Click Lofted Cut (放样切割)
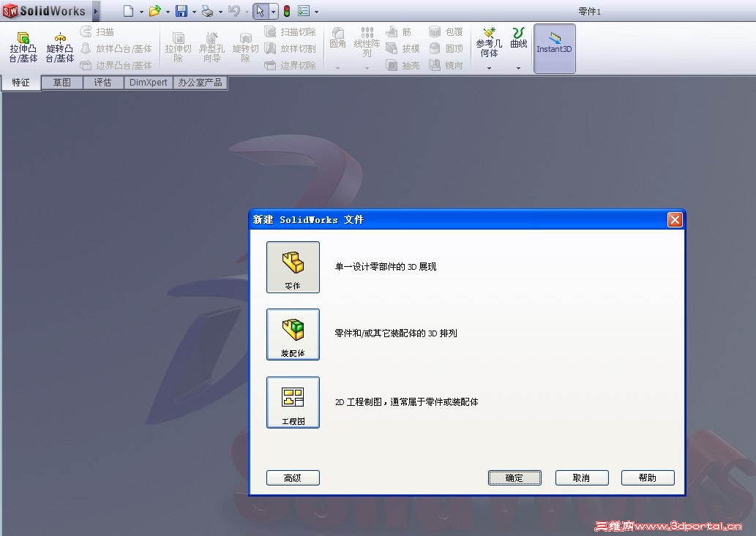 click(291, 49)
